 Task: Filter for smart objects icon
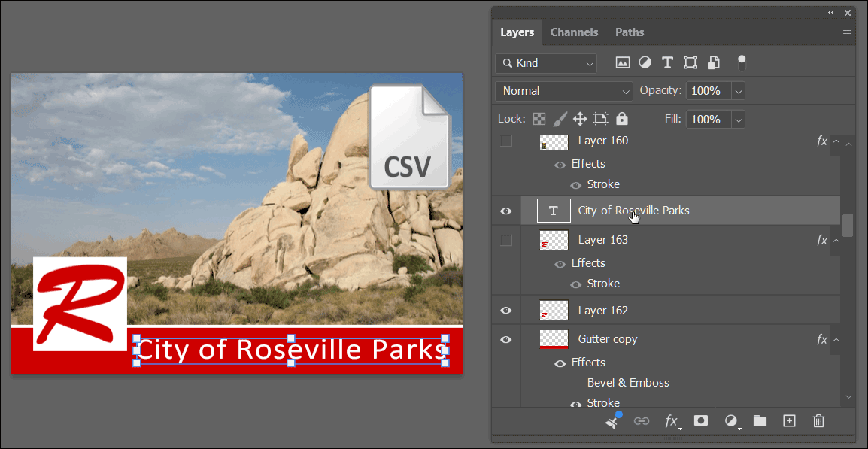(x=714, y=62)
